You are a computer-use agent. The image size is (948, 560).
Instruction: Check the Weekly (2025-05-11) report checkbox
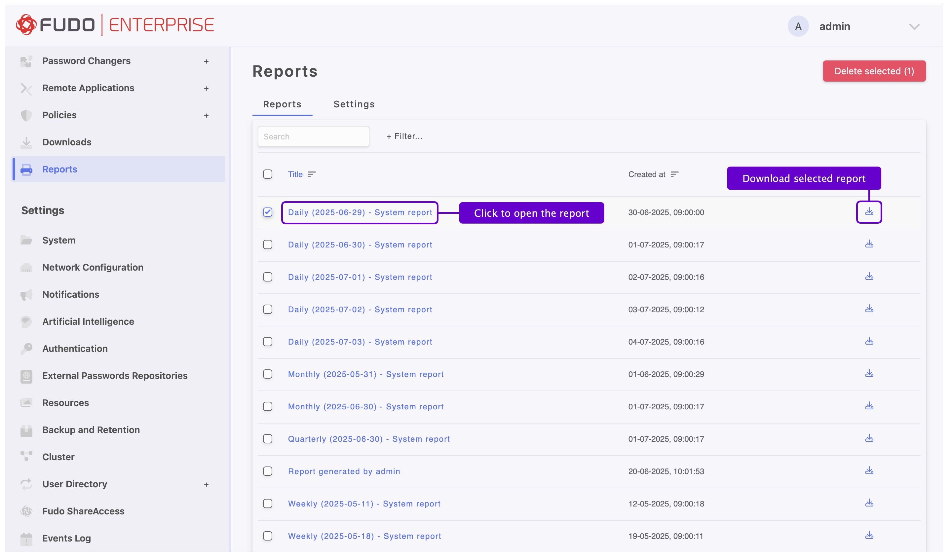point(268,504)
